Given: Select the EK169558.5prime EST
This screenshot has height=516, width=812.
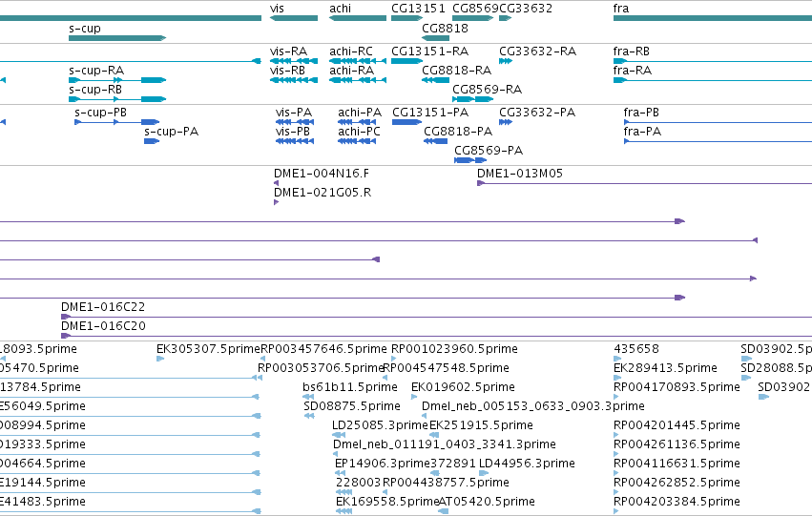Looking at the screenshot, I should click(344, 511).
